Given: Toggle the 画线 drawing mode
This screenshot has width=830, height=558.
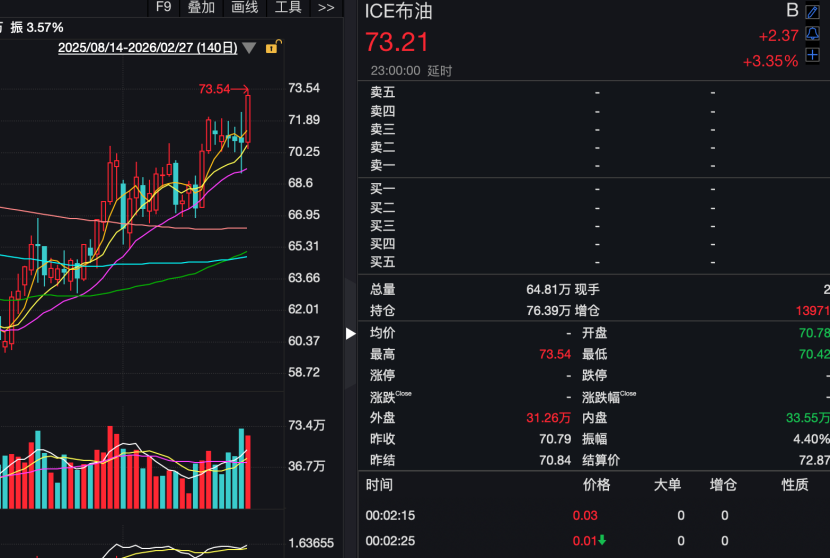Looking at the screenshot, I should point(245,8).
